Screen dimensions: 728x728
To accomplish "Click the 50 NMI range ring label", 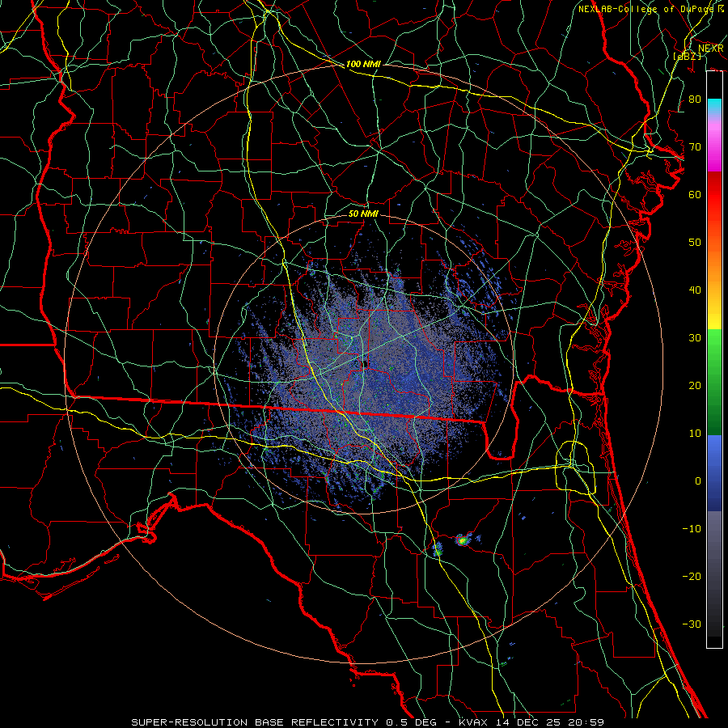I will (x=363, y=214).
